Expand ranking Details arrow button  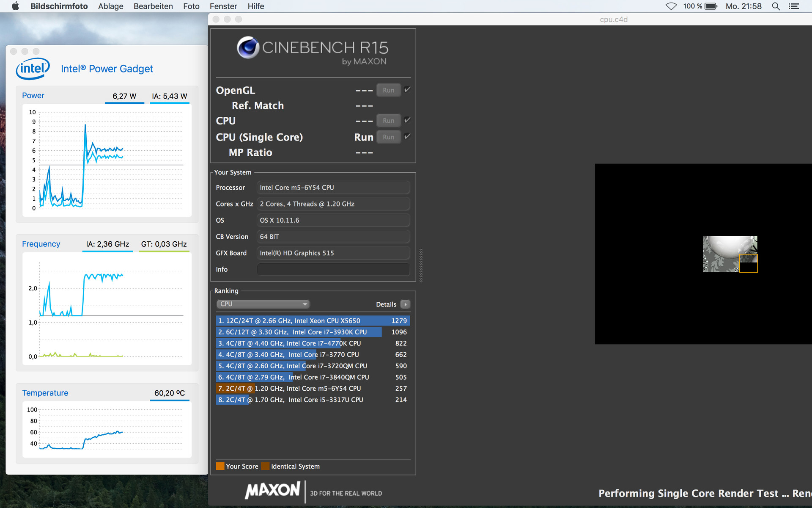[x=405, y=304]
